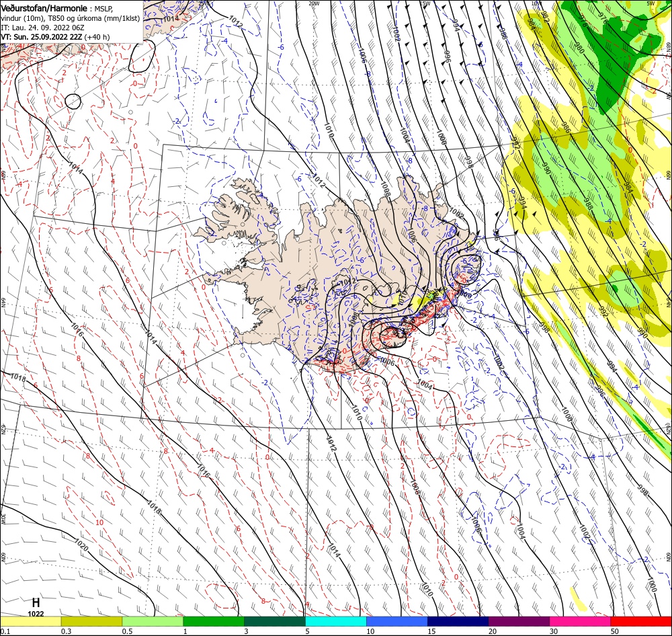Viewport: 672px width, 636px height.
Task: Click the light green 0.5–1 legend swatch
Action: [153, 621]
